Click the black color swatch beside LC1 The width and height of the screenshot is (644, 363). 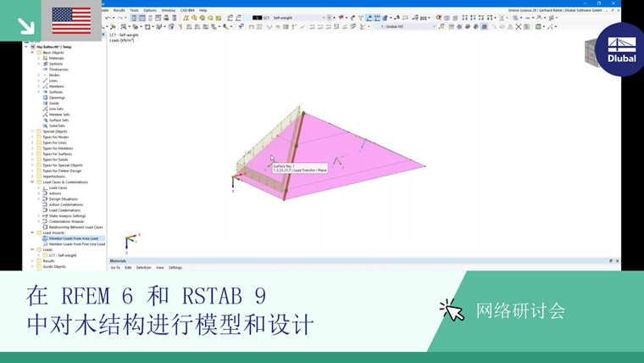(257, 18)
